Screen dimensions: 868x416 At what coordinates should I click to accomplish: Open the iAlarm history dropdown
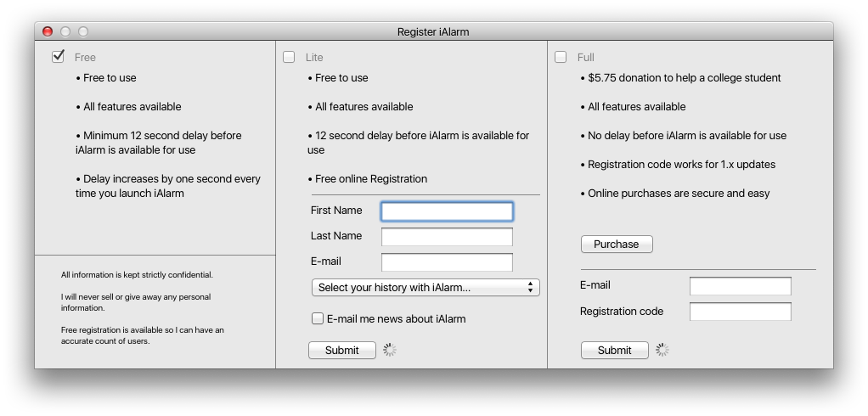pos(426,288)
